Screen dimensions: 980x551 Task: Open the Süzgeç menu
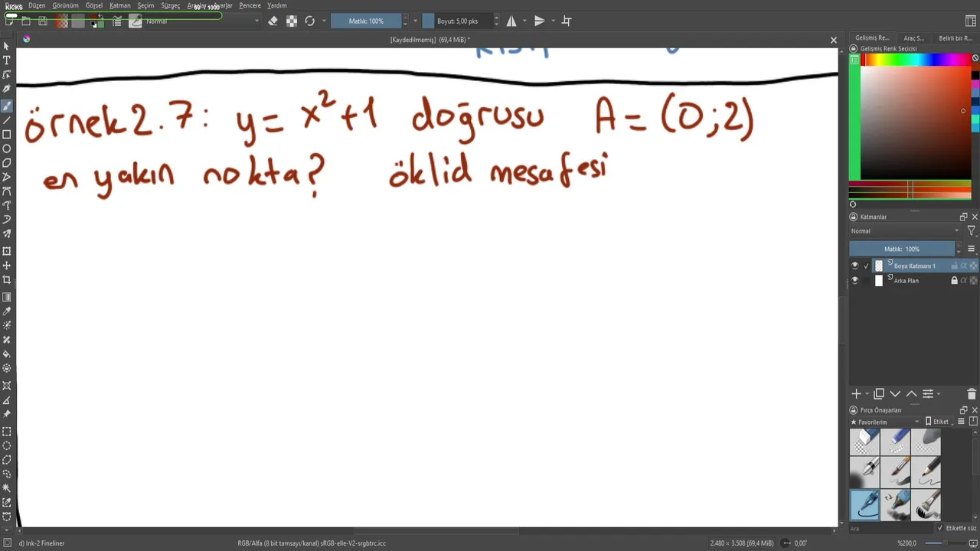coord(170,5)
